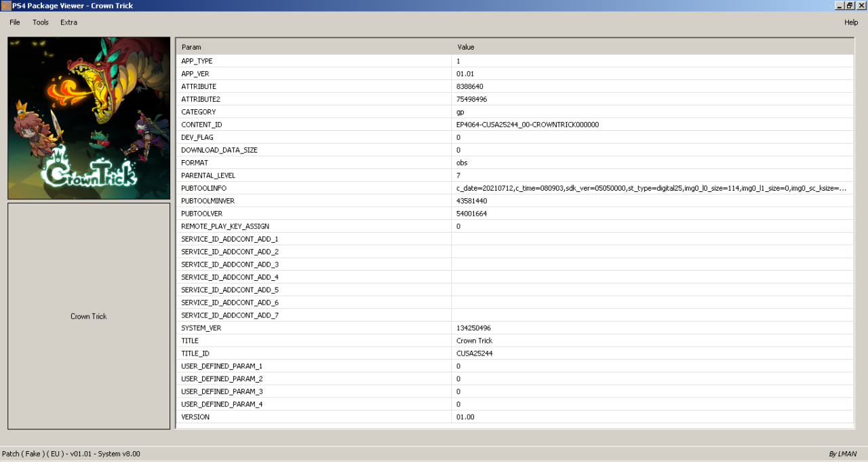Select the SERVICE_ID_ADDCONT_ADD_3 row
Image resolution: width=868 pixels, height=462 pixels.
pyautogui.click(x=515, y=265)
